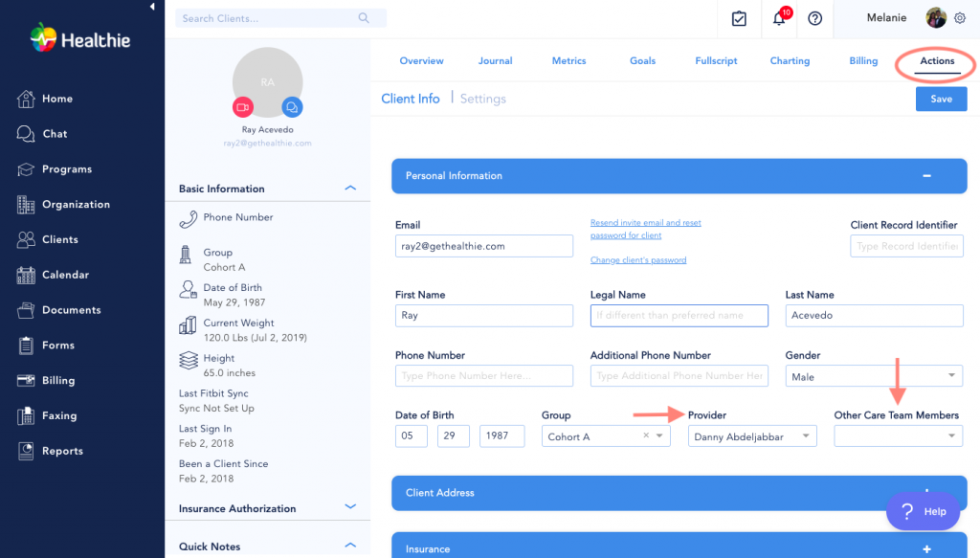Image resolution: width=980 pixels, height=558 pixels.
Task: Open Programs from the sidebar
Action: click(27, 168)
